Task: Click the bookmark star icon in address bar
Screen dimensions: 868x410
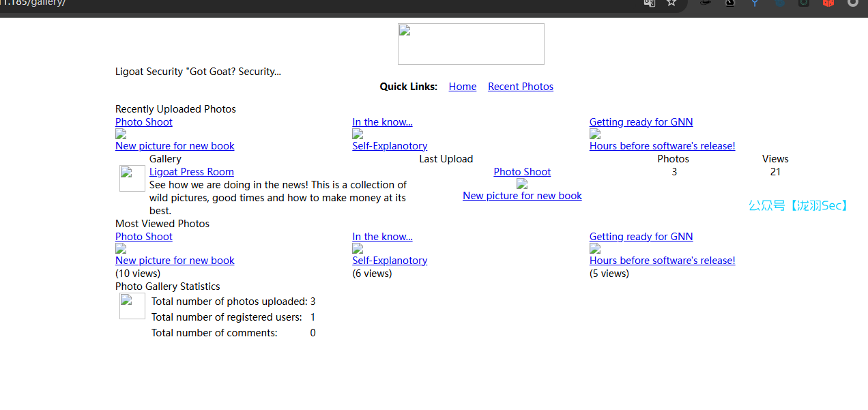Action: 671,3
